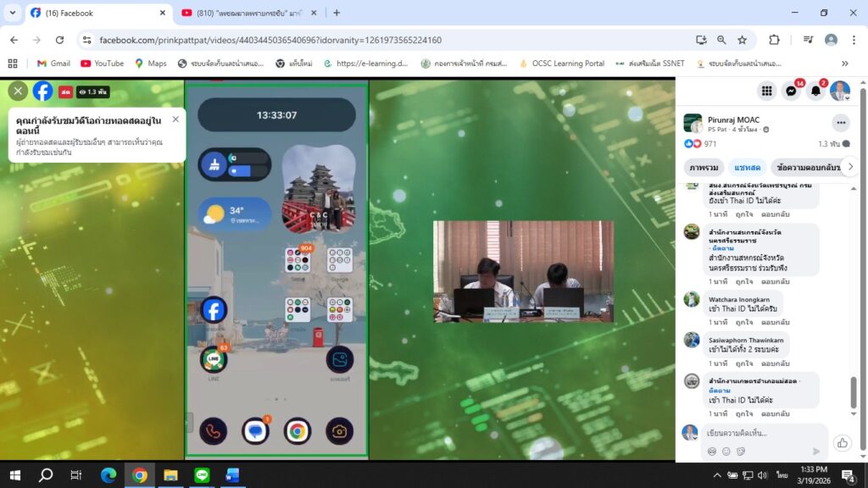This screenshot has height=488, width=868.
Task: Open LINE app from the taskbar
Action: tap(202, 475)
